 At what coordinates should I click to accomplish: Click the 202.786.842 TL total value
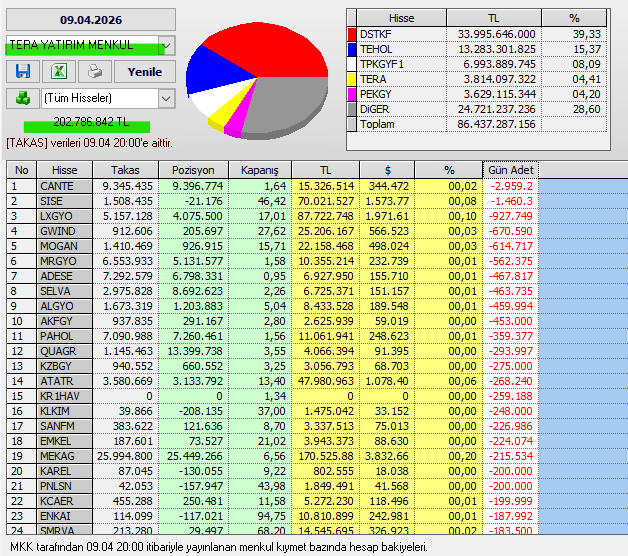click(91, 122)
